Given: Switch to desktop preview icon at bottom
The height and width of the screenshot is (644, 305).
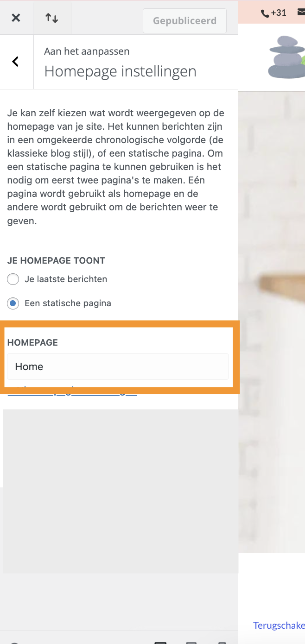Looking at the screenshot, I should point(160,642).
